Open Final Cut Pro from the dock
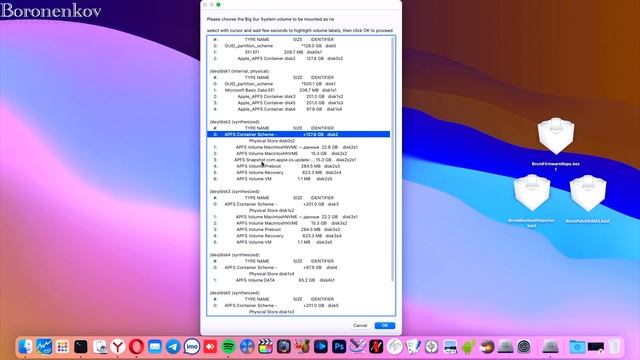This screenshot has height=360, width=640. click(x=265, y=347)
